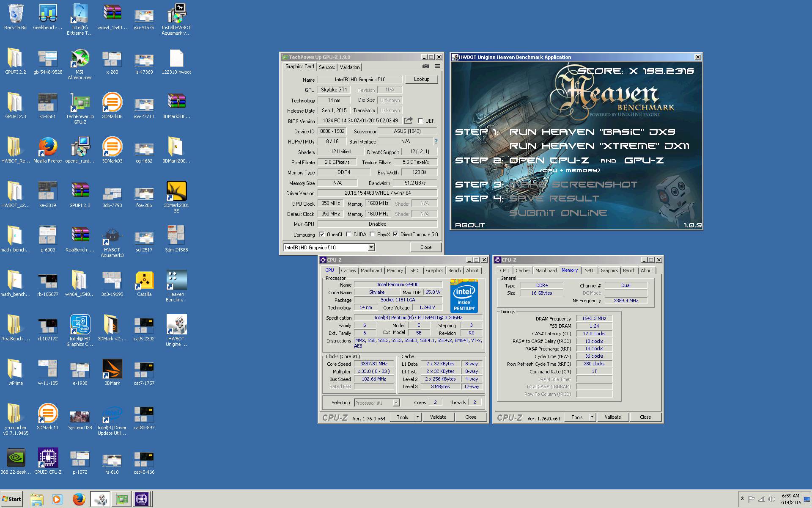The height and width of the screenshot is (508, 812).
Task: Click Submit Online in HWBOT Heaven
Action: [x=558, y=213]
